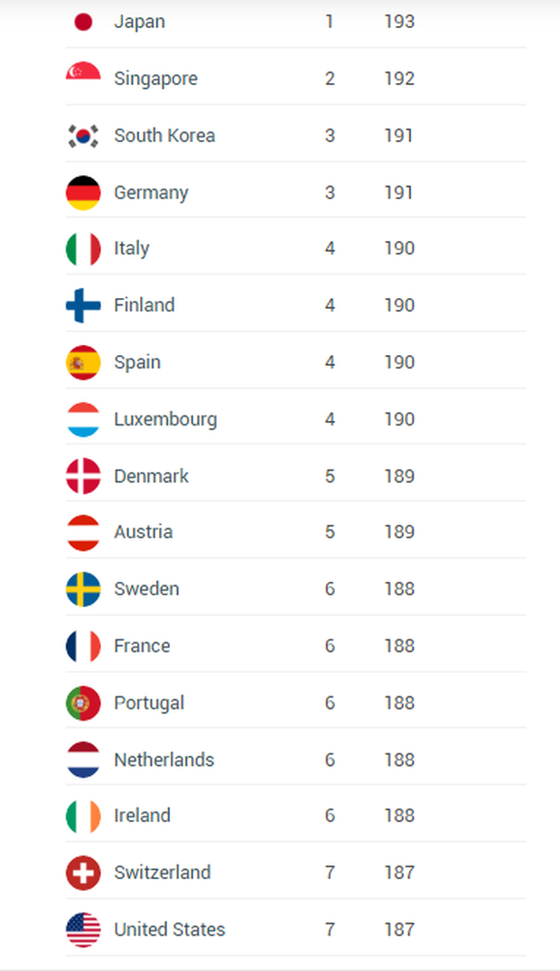Click the Luxembourg flag icon
The height and width of the screenshot is (971, 560).
[x=83, y=419]
